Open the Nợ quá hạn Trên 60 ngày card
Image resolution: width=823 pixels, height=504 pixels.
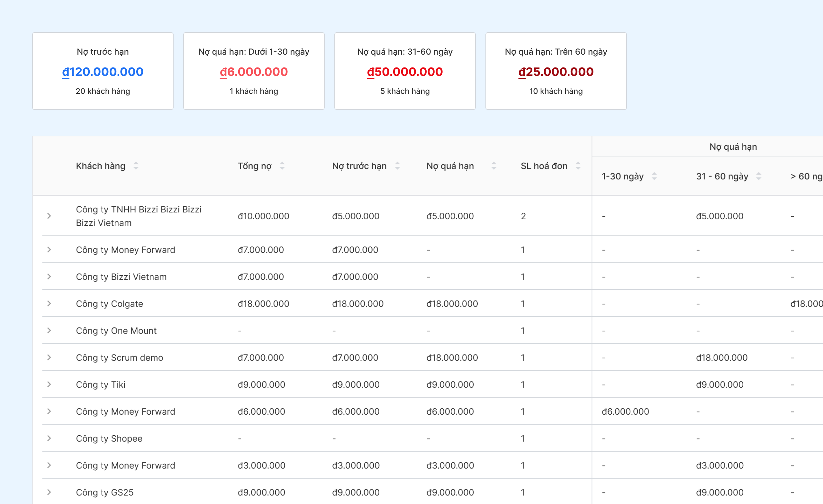556,71
